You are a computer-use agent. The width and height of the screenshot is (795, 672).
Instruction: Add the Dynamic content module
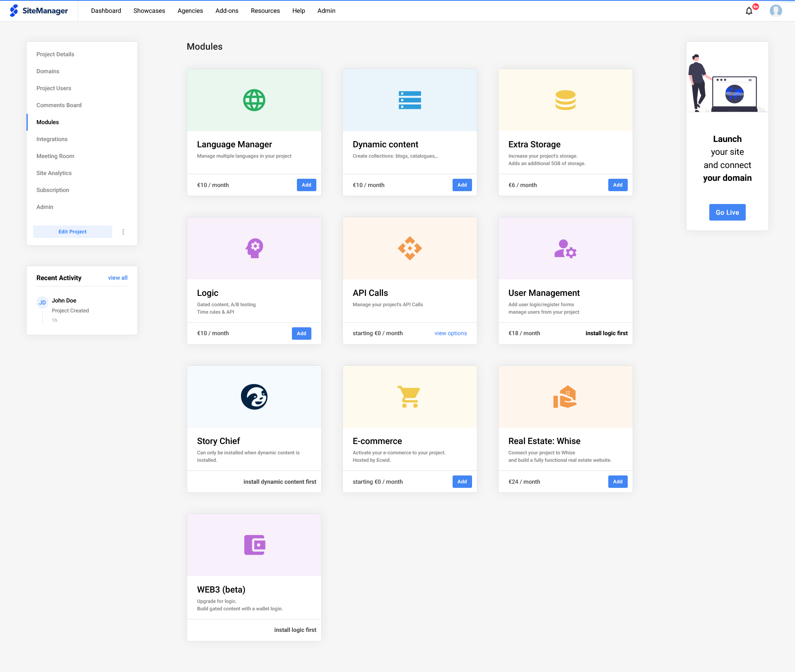pos(462,185)
